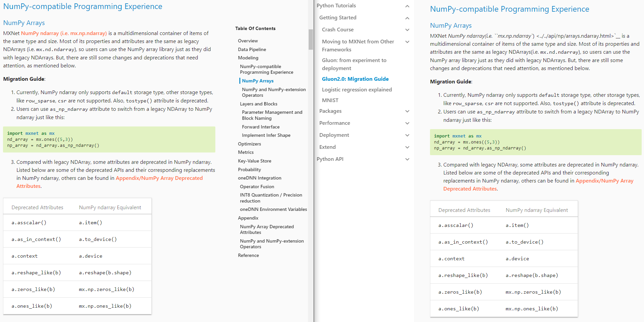The width and height of the screenshot is (644, 322).
Task: Expand Moving to MXNet from Other Frameworks chevron
Action: tap(407, 42)
